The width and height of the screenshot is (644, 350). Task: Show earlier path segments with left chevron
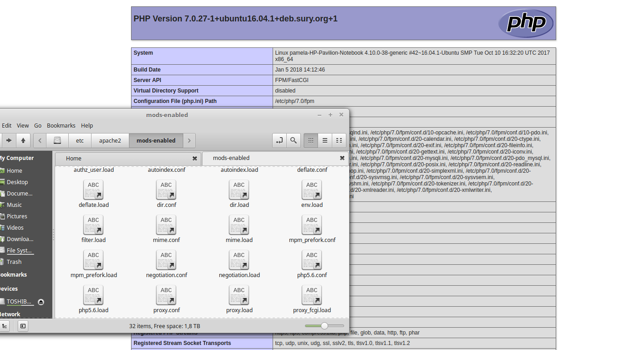coord(40,140)
